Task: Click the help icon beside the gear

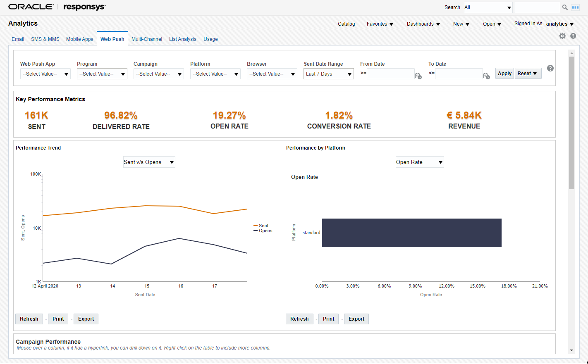Action: coord(573,36)
